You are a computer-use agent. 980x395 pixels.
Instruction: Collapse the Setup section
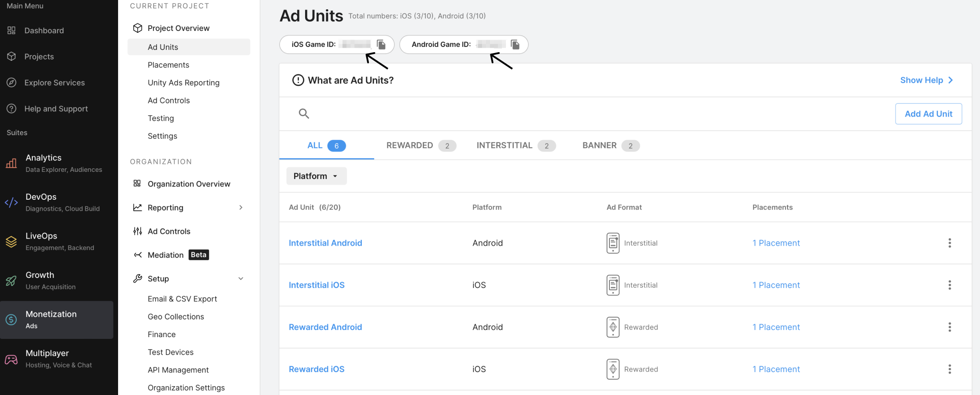pos(241,279)
